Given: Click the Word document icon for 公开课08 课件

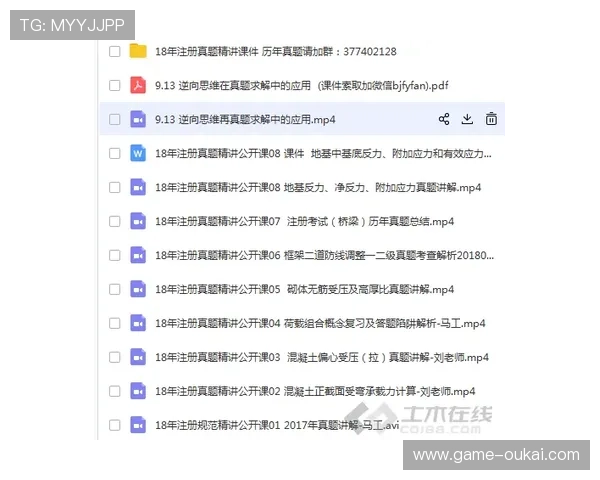Looking at the screenshot, I should pyautogui.click(x=138, y=153).
